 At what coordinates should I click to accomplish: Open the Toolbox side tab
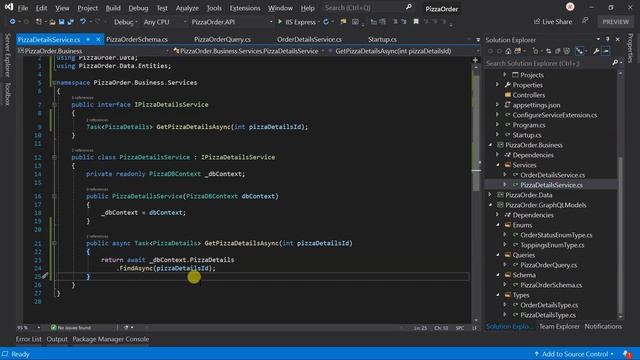pyautogui.click(x=7, y=94)
